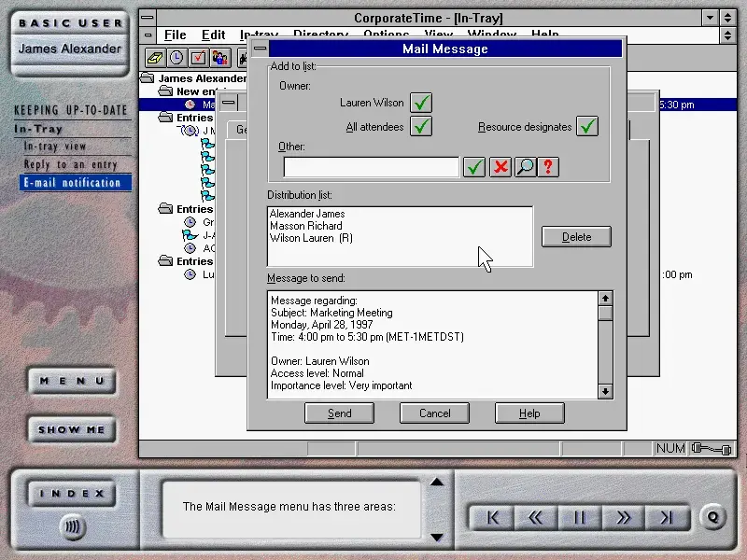Click the network connection icon in status bar
Screen dimensions: 747x560
coord(712,449)
